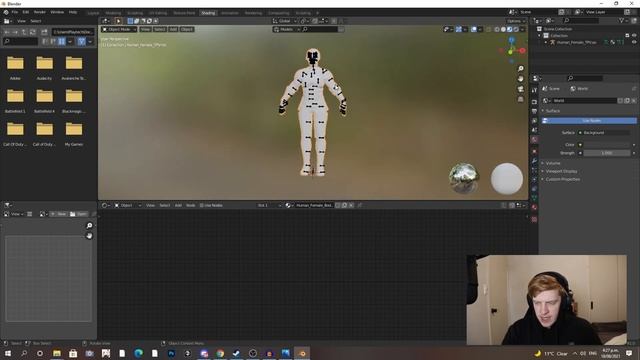
Task: Click the pan hand gizmo in the viewport
Action: (520, 79)
